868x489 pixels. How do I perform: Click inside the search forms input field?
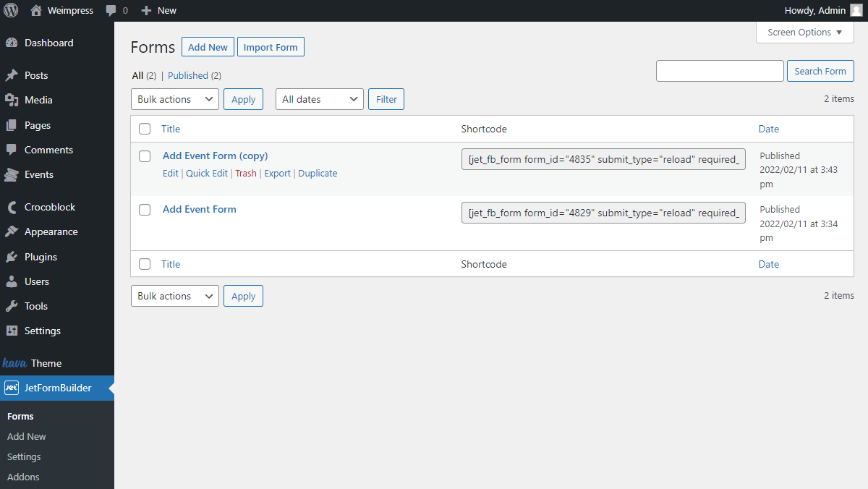click(719, 71)
